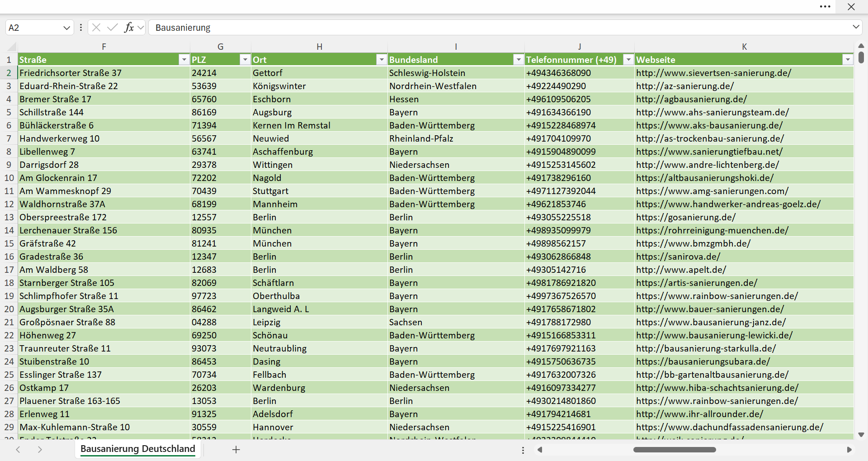Select cell Waldhornstraße 37A
868x461 pixels.
[x=104, y=204]
